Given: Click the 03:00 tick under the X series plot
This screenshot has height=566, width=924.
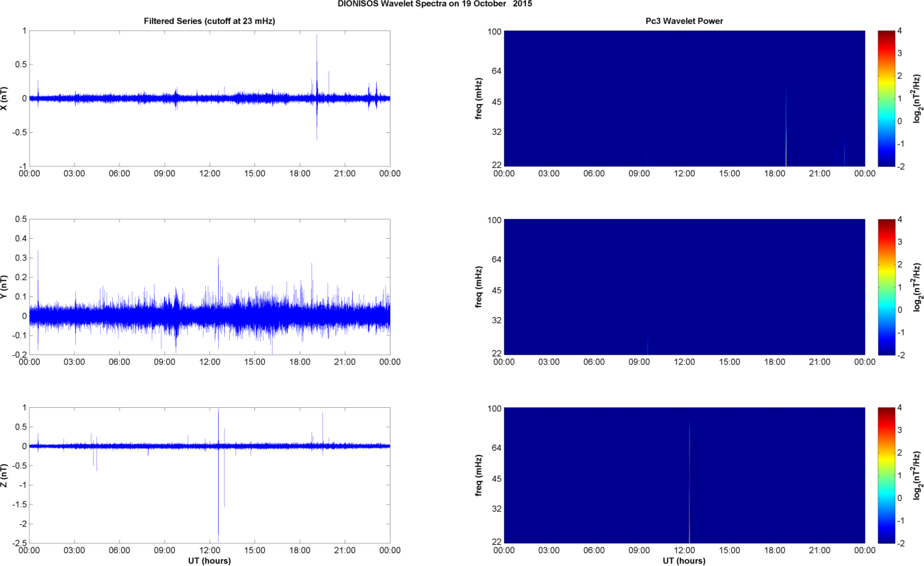Looking at the screenshot, I should tap(74, 174).
